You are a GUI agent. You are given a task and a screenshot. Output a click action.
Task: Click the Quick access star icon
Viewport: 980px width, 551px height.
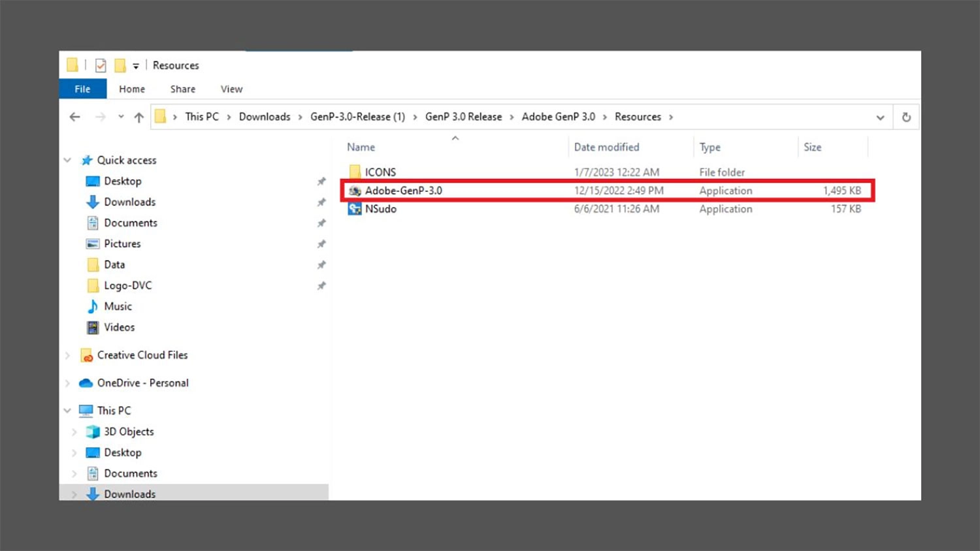pos(86,160)
